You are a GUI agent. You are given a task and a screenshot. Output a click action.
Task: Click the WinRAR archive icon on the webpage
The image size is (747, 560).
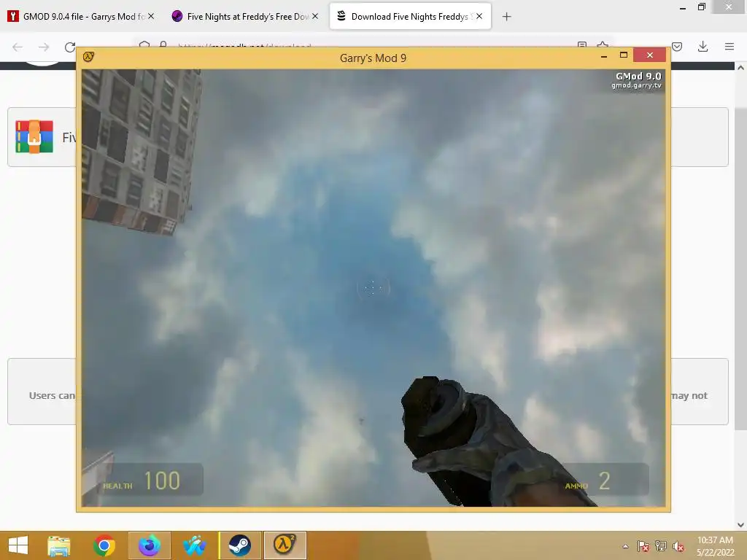point(34,136)
